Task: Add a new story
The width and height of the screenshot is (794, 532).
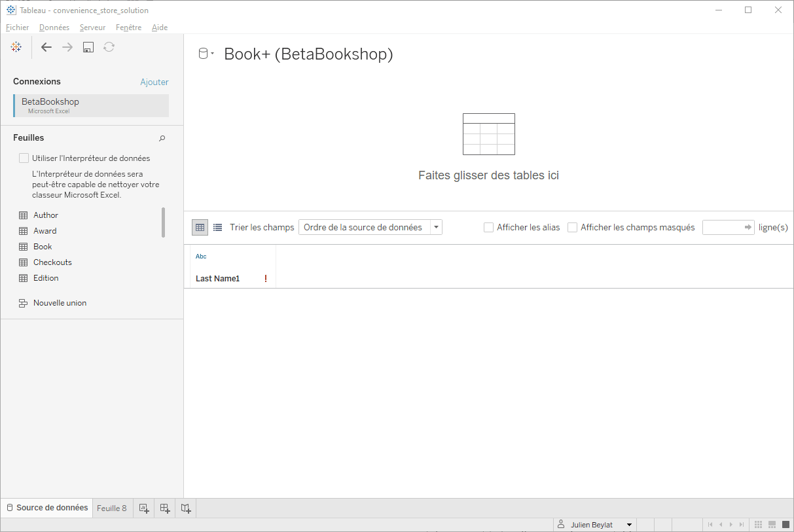Action: click(186, 508)
